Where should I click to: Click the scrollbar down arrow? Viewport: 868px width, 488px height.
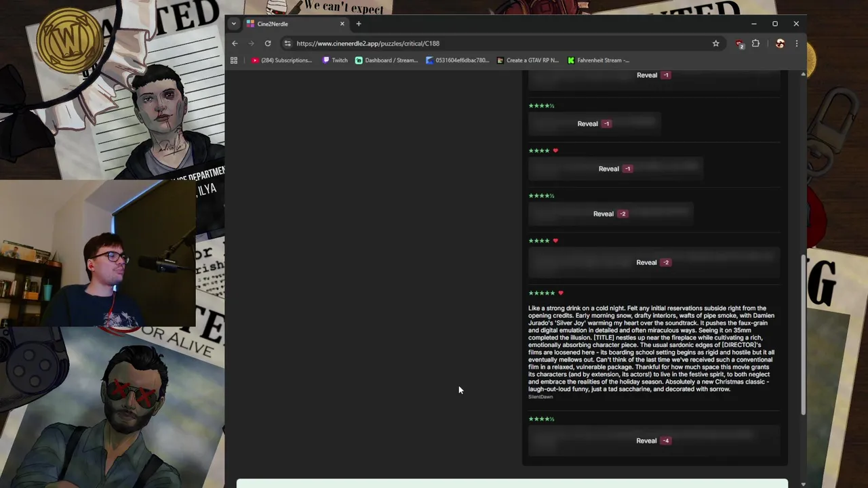(x=803, y=483)
